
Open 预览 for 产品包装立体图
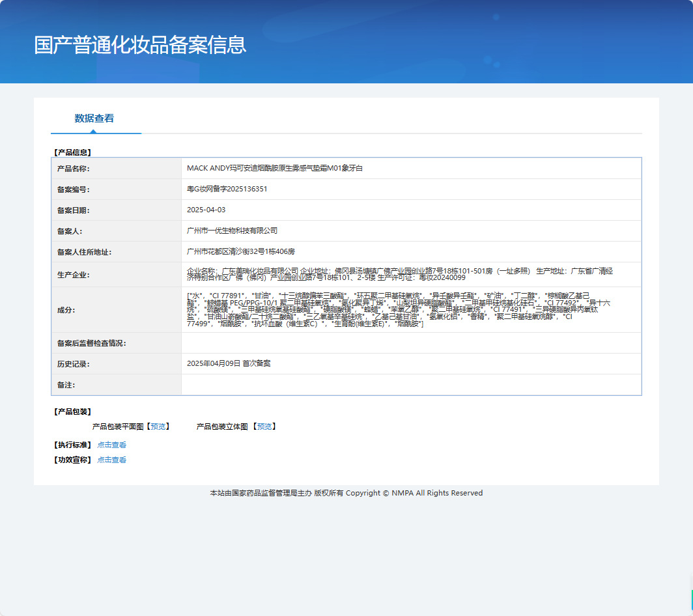(266, 427)
